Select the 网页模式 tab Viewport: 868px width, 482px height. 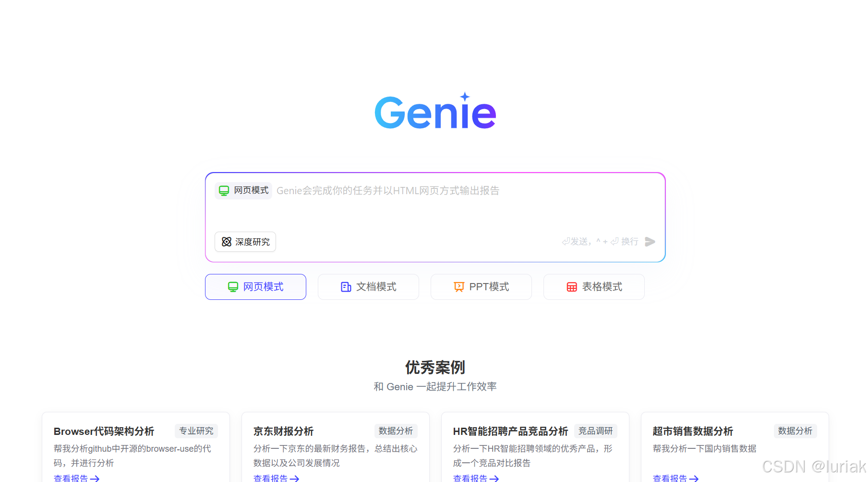click(x=255, y=287)
